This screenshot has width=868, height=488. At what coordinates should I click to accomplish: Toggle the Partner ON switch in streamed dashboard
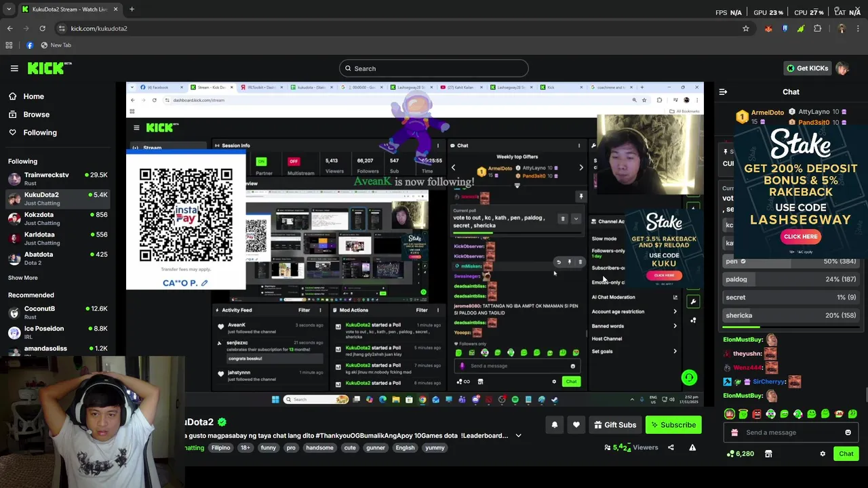tap(261, 161)
